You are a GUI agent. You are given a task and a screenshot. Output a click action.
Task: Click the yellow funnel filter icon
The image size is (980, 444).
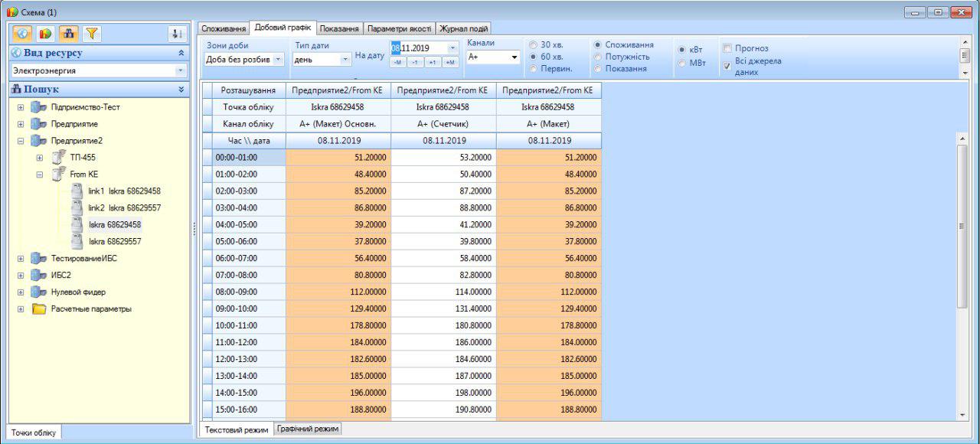pos(91,34)
